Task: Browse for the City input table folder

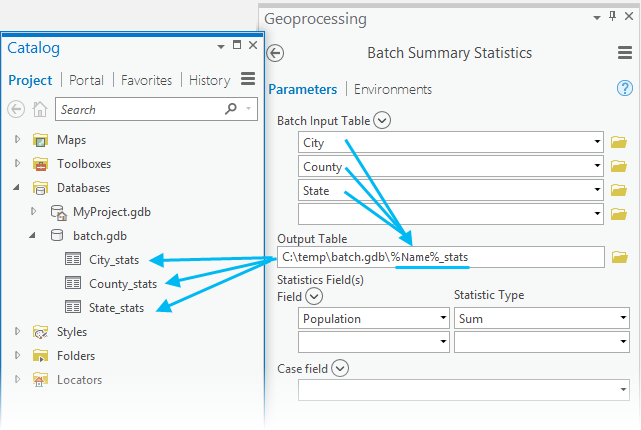Action: [x=619, y=143]
